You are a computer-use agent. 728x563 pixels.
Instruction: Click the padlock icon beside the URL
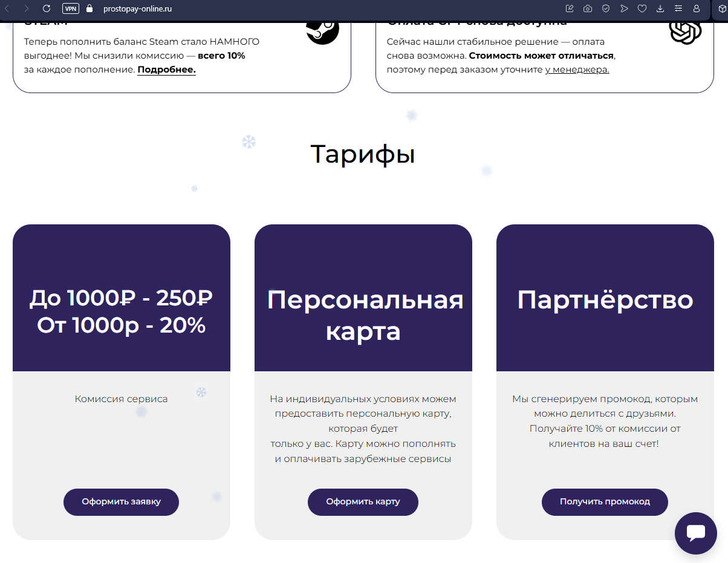[88, 8]
